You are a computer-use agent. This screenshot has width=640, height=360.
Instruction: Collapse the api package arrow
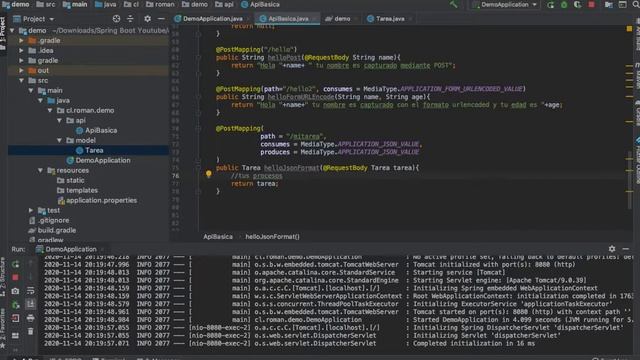(x=60, y=120)
